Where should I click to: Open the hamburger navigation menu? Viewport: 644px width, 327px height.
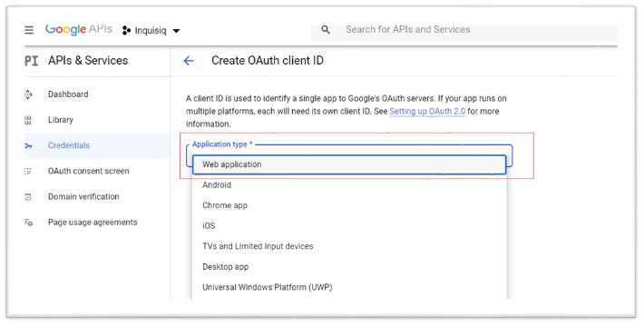pos(29,30)
